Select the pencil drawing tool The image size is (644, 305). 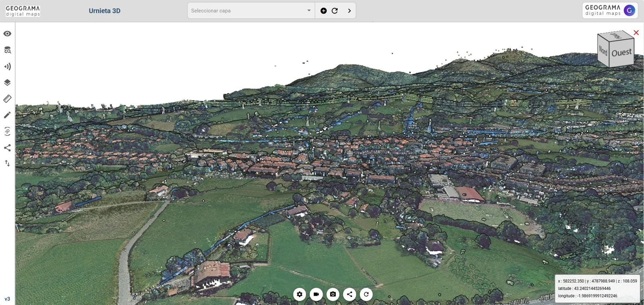[7, 115]
